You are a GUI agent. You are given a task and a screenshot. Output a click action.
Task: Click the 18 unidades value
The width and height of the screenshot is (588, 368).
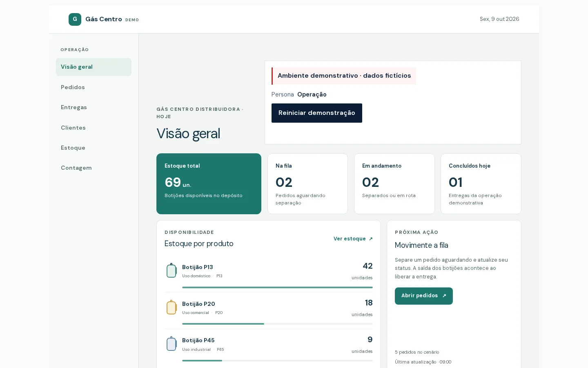tap(362, 308)
